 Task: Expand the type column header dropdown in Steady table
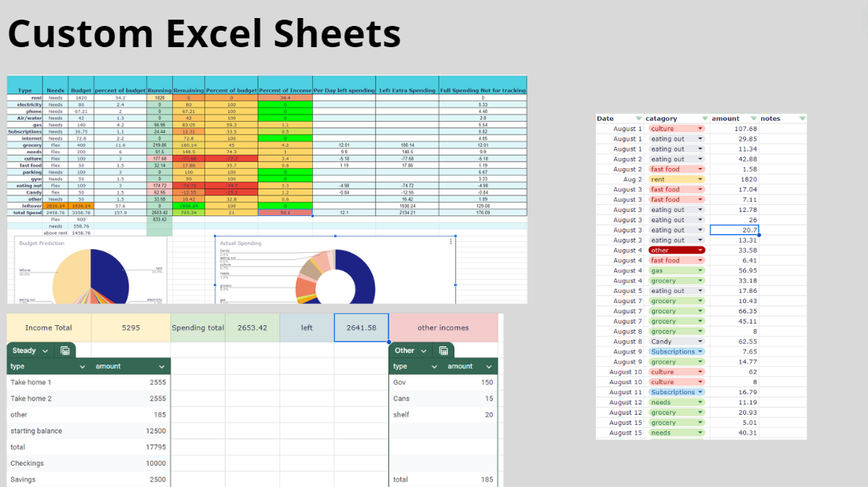(81, 366)
